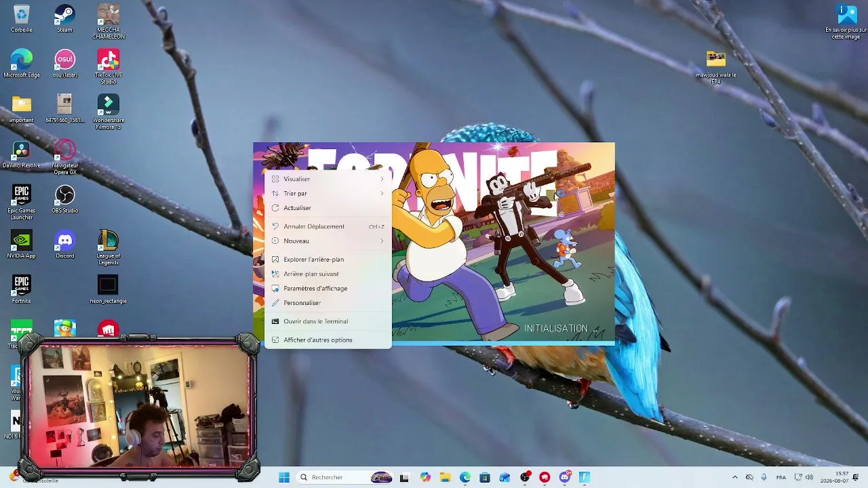The width and height of the screenshot is (868, 488).
Task: Select 'Annuler Déplacement' menu entry
Action: coord(328,226)
